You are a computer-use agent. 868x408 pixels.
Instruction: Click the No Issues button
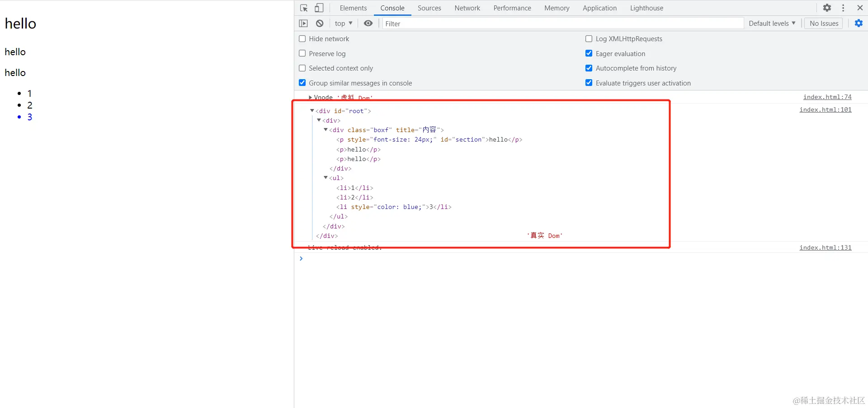click(824, 24)
